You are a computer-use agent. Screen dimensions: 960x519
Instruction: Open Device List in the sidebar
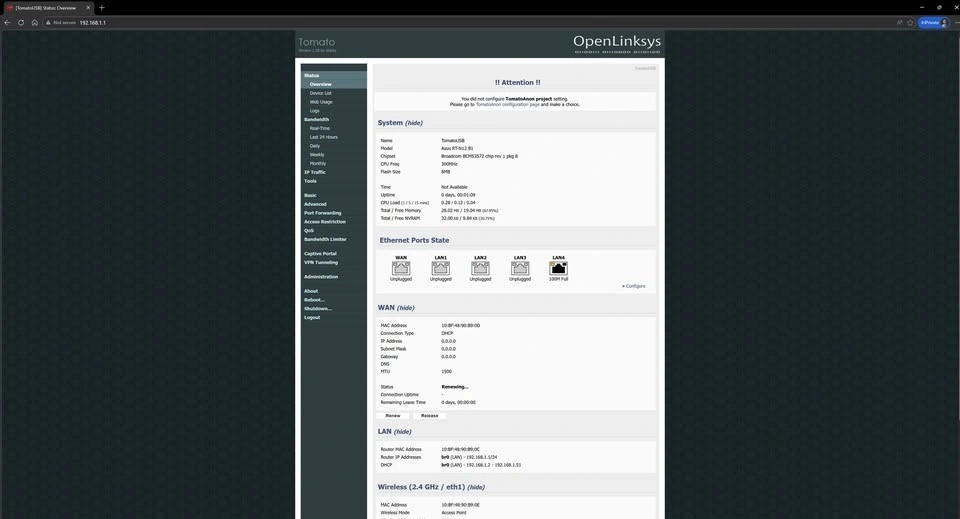320,93
